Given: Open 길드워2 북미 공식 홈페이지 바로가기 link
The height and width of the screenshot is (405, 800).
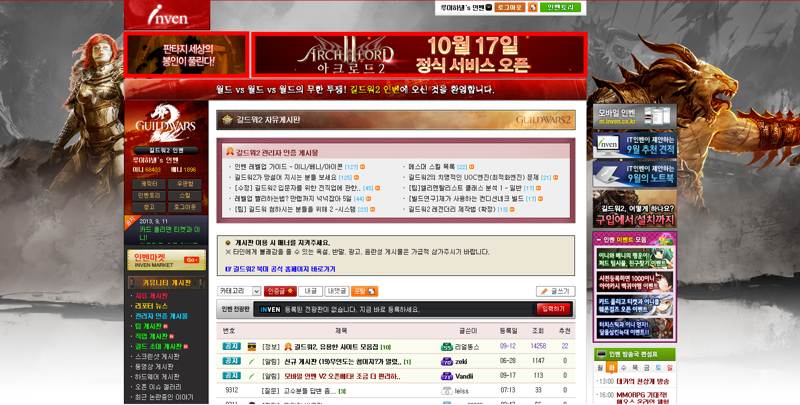Looking at the screenshot, I should pos(280,269).
